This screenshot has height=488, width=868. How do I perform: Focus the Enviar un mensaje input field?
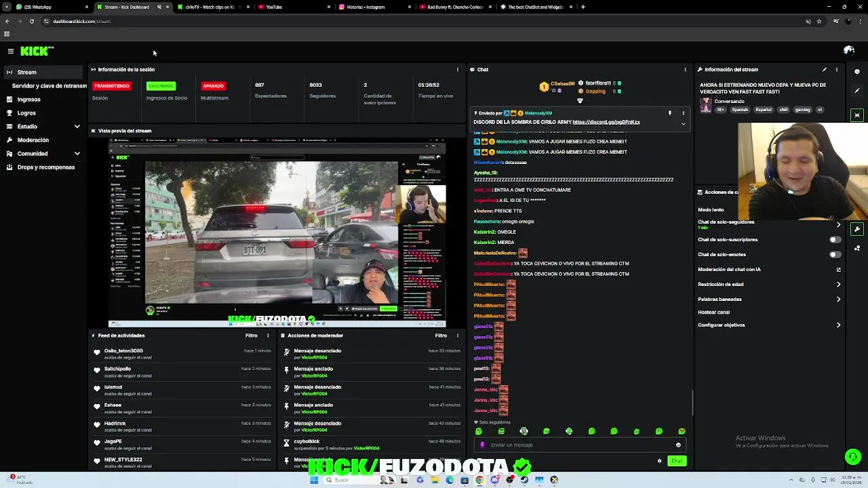pos(580,445)
